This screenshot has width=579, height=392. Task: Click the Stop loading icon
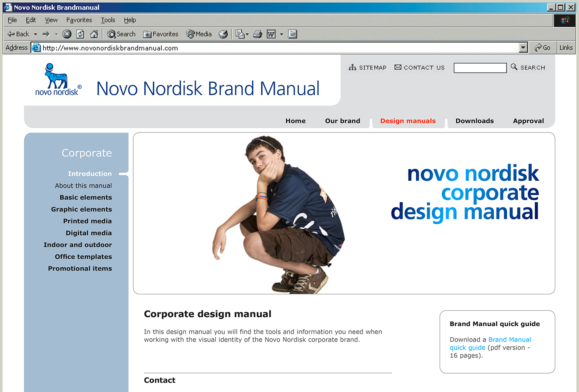pos(67,34)
